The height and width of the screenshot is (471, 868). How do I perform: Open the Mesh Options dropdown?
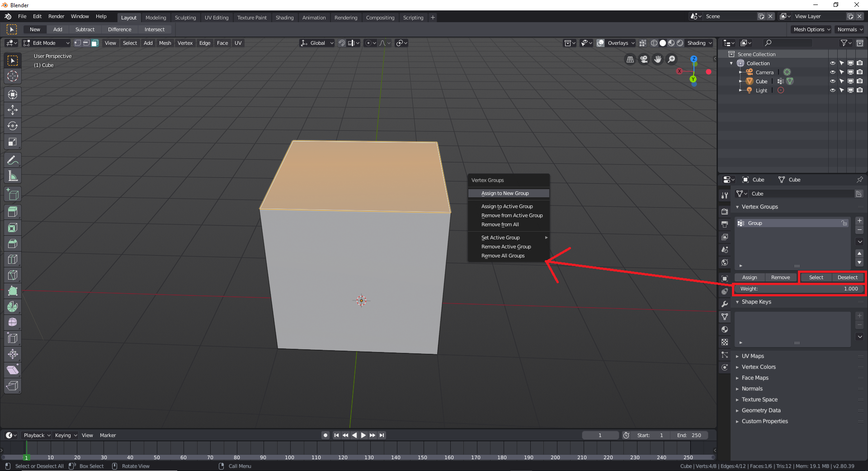point(812,29)
